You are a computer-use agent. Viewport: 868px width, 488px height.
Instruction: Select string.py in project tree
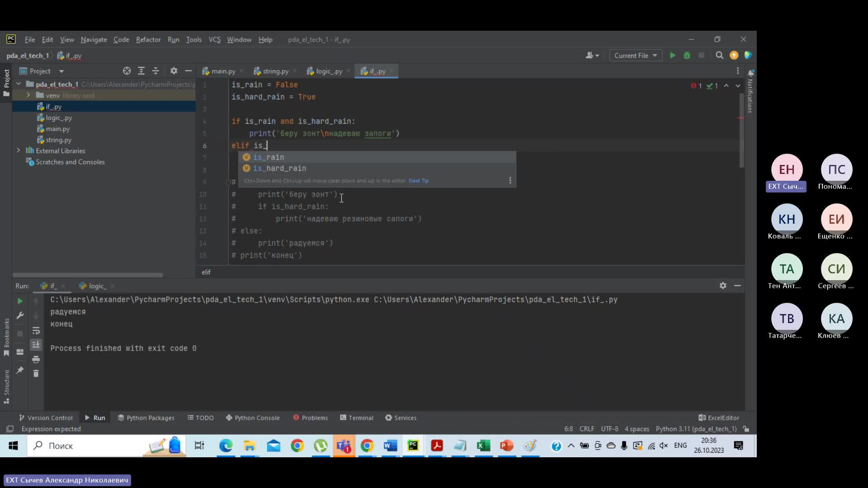58,140
